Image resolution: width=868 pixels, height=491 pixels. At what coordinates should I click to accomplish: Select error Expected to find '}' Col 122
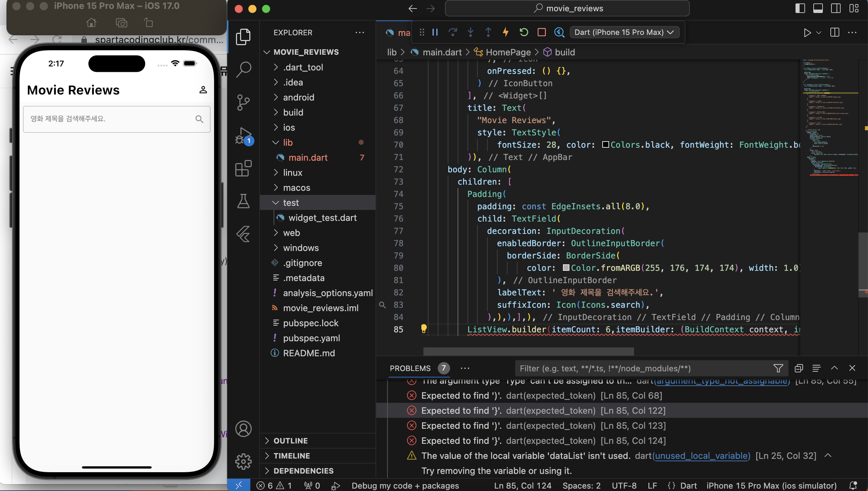pyautogui.click(x=622, y=411)
